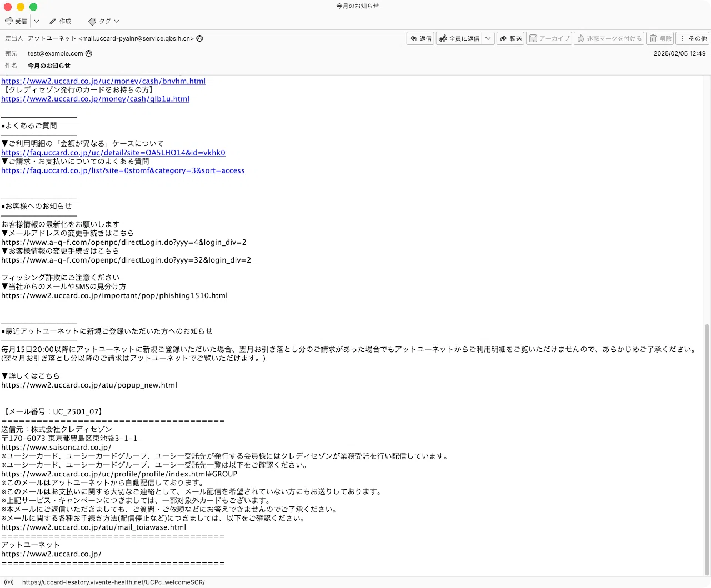Screen dimensions: 711x588
Task: Click the phishing1510.html URL text
Action: [x=114, y=295]
